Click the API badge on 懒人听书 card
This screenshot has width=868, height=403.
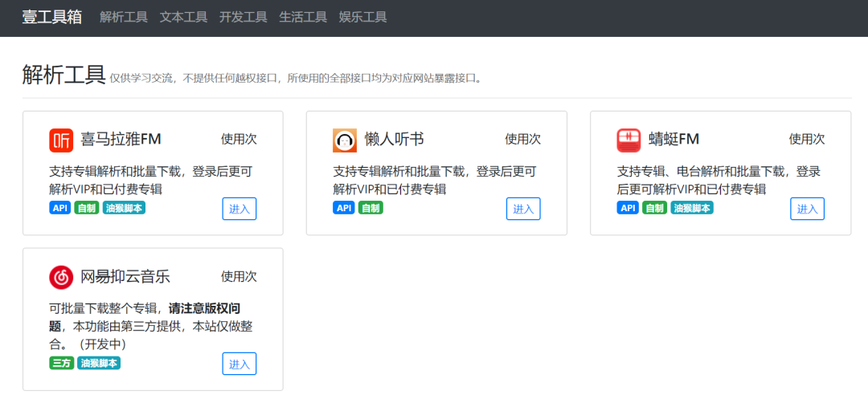pos(344,208)
